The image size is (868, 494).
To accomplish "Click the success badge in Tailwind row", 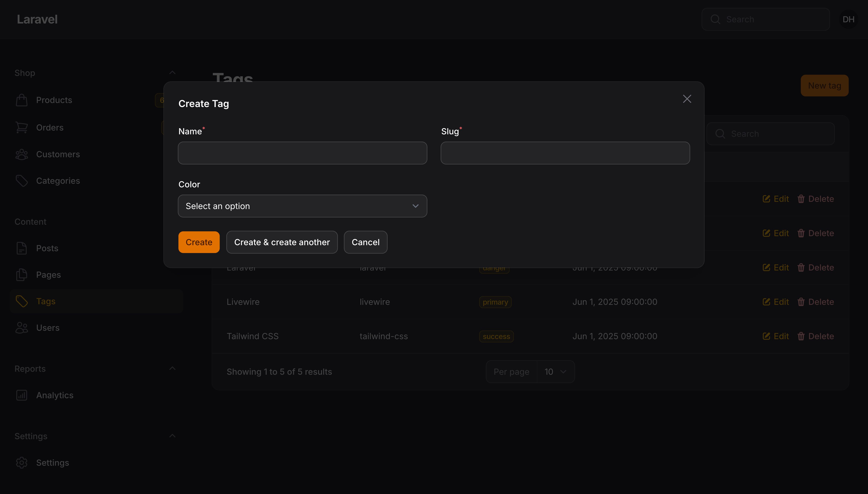I will [x=496, y=336].
